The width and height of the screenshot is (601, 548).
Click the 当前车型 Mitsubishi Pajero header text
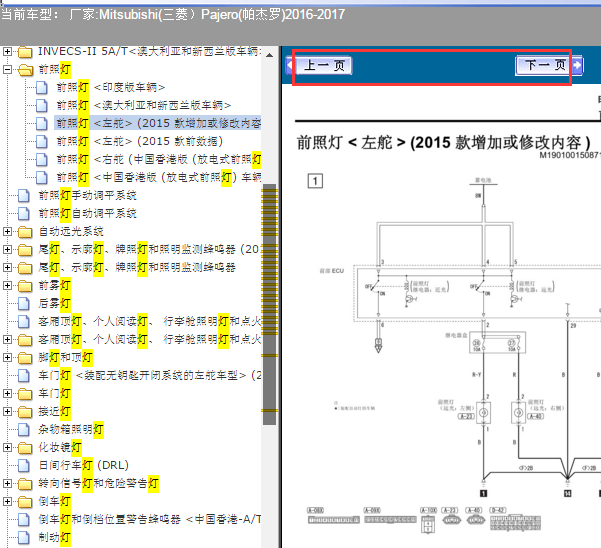pos(173,15)
